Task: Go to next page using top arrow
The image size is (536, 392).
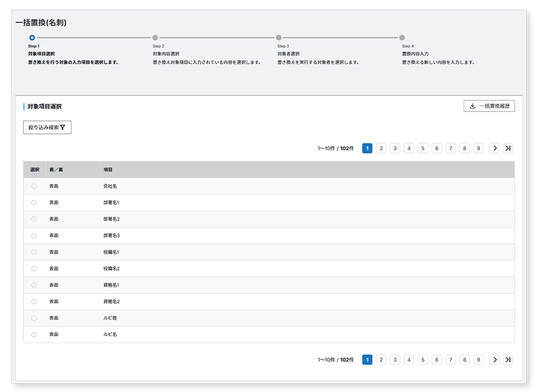Action: pyautogui.click(x=494, y=148)
